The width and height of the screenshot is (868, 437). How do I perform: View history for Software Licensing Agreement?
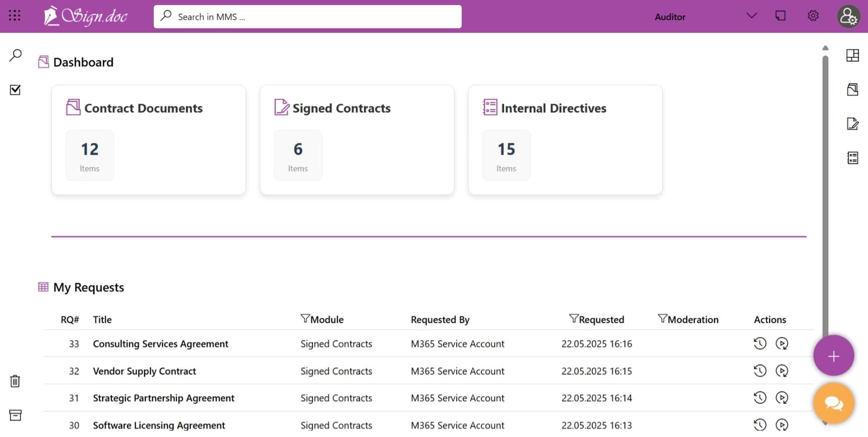[x=760, y=425]
